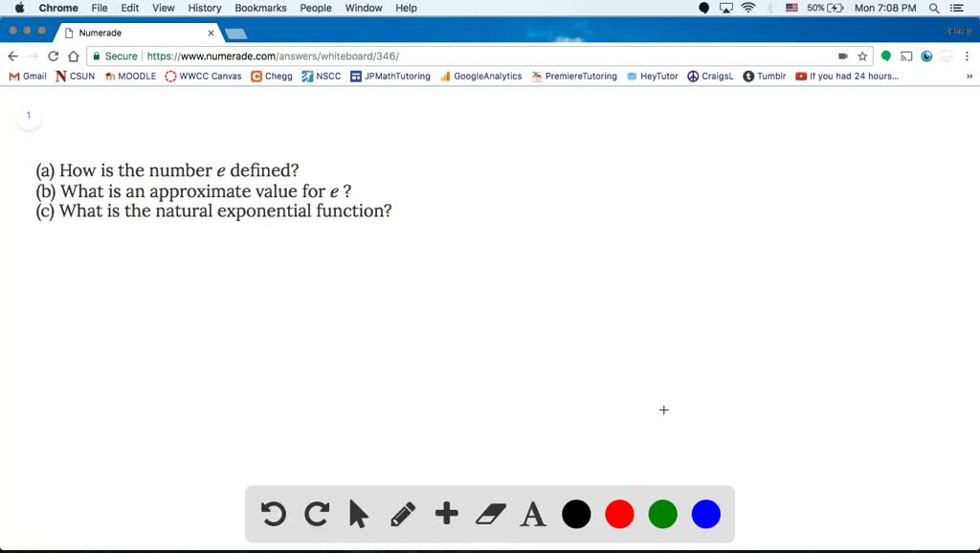Click text '(c) What is the natural exponential function?'
Screen dimensions: 980x553
coord(213,211)
